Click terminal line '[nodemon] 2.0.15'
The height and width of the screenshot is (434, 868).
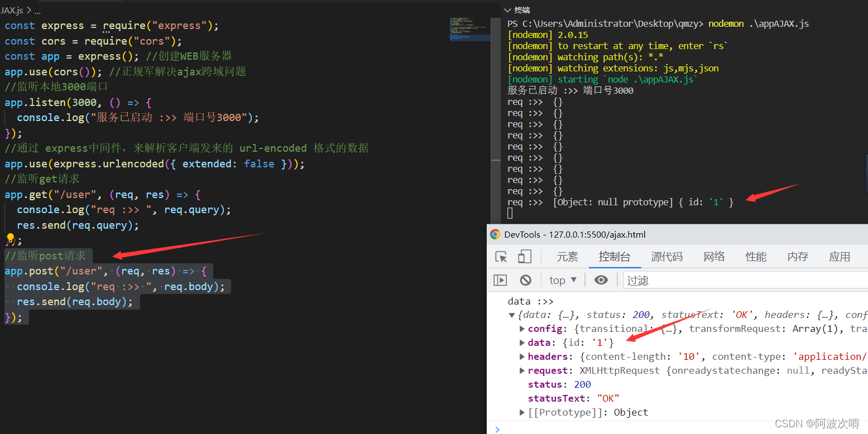click(548, 35)
